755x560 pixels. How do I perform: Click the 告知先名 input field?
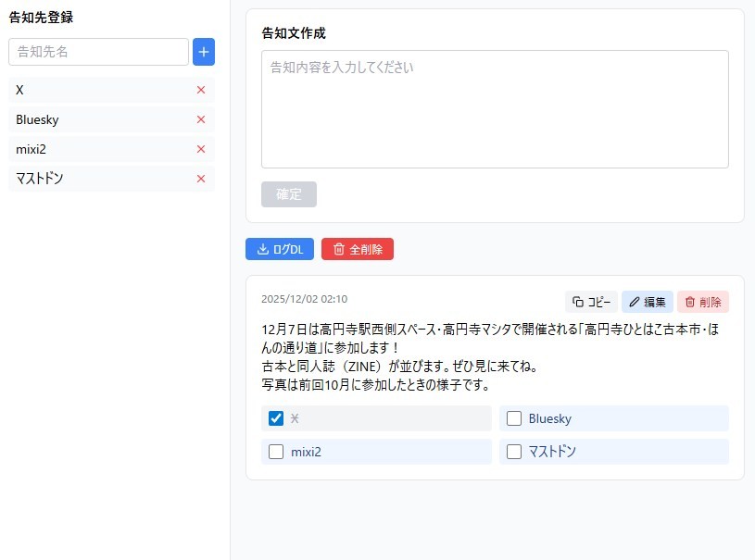tap(97, 52)
